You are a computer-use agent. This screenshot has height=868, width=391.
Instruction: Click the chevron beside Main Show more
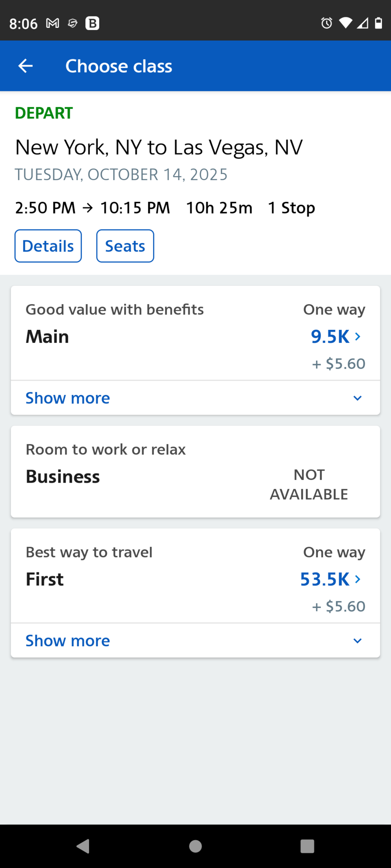click(x=358, y=398)
